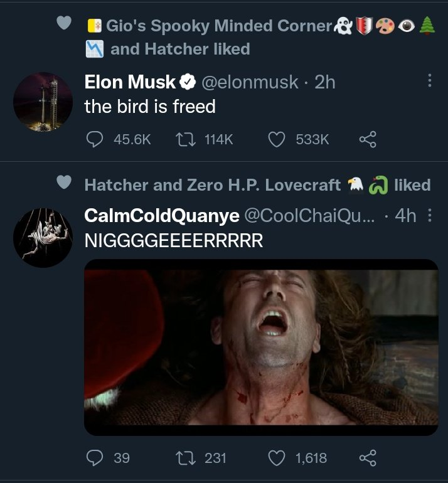448x483 pixels.
Task: Click the @elonmusk handle
Action: click(x=250, y=82)
